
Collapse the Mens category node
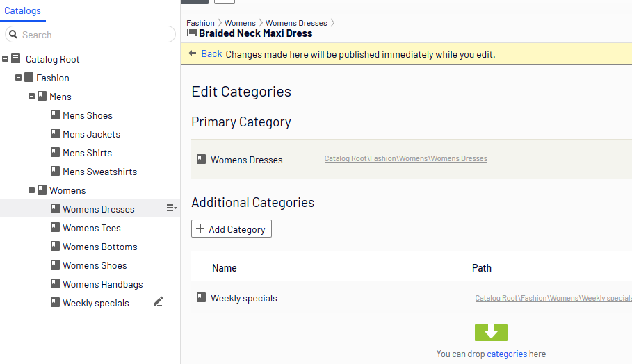[x=31, y=97]
